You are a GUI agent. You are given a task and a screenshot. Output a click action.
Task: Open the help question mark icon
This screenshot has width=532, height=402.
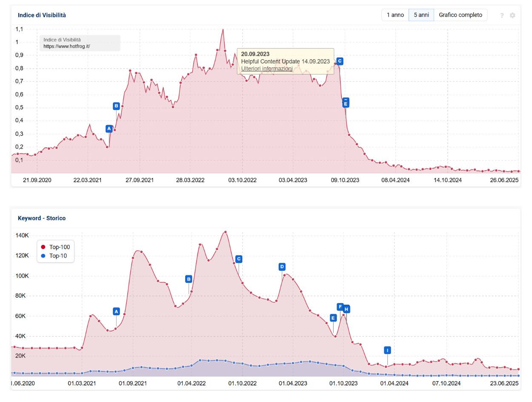click(x=502, y=15)
